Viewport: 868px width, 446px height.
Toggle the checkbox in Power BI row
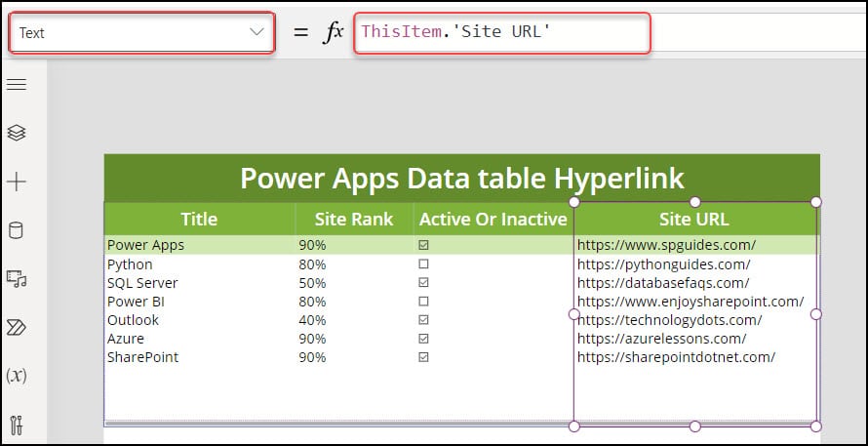[x=423, y=302]
